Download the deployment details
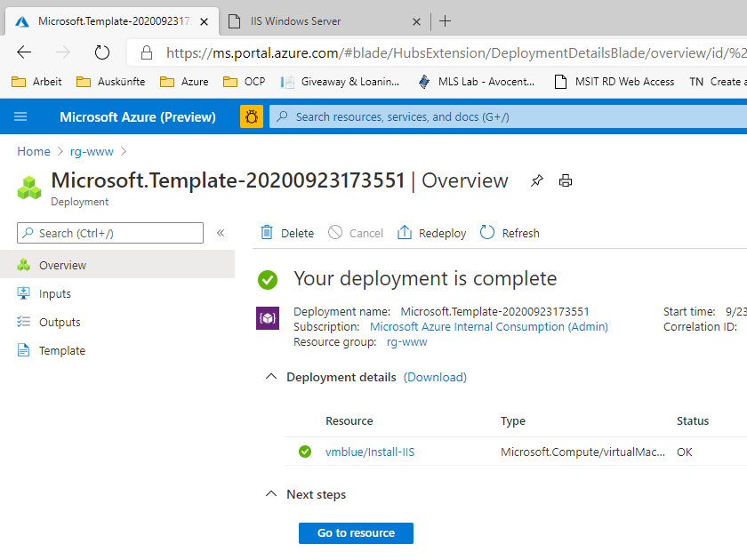This screenshot has height=560, width=747. 435,376
